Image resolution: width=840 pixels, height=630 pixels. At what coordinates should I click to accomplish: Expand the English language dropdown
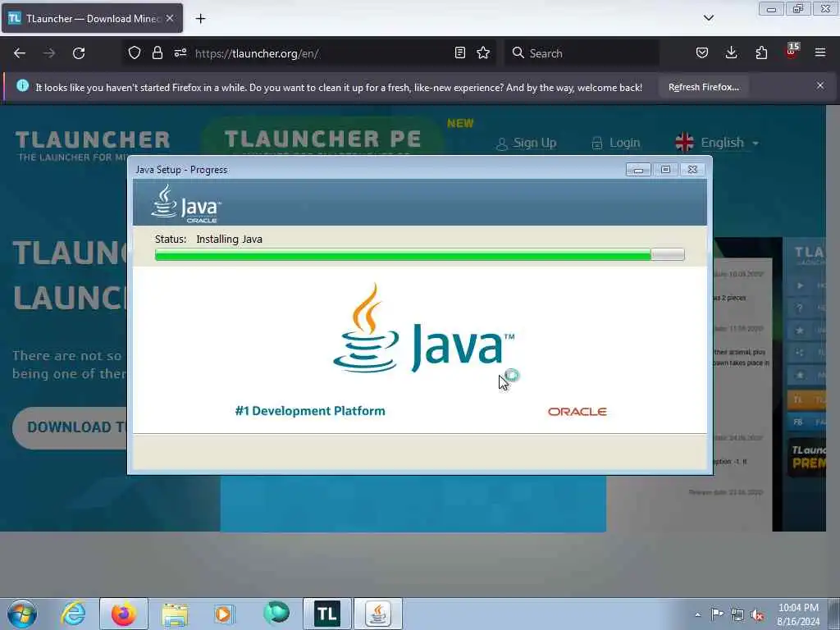717,143
